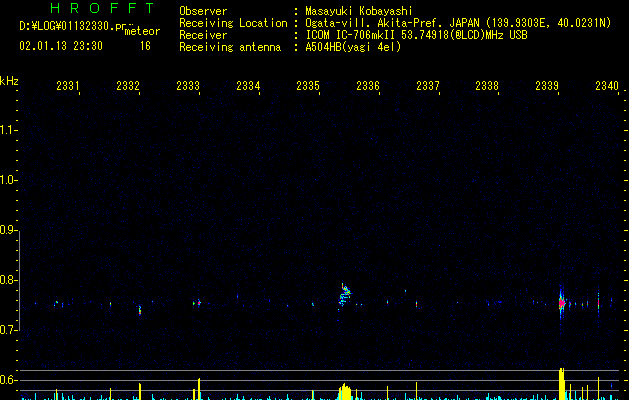Screen dimensions: 629x400
Task: Click the 1.1 kHz frequency label
Action: [8, 130]
